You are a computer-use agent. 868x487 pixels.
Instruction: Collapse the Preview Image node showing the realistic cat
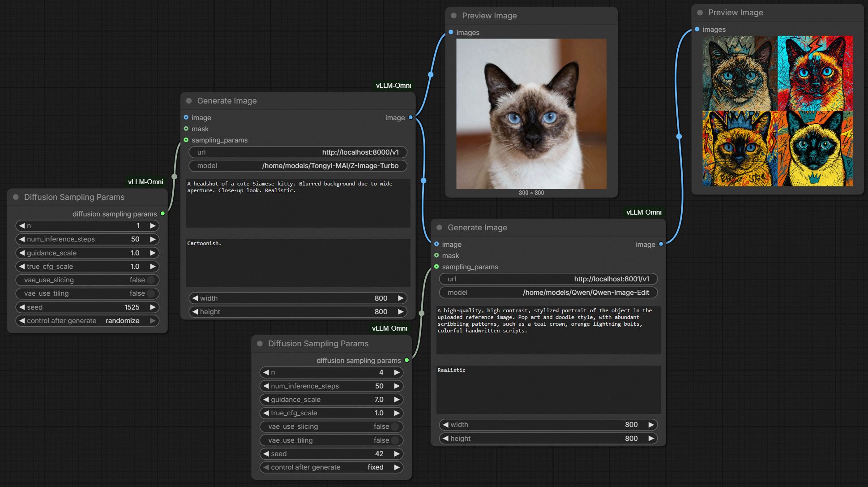click(453, 16)
